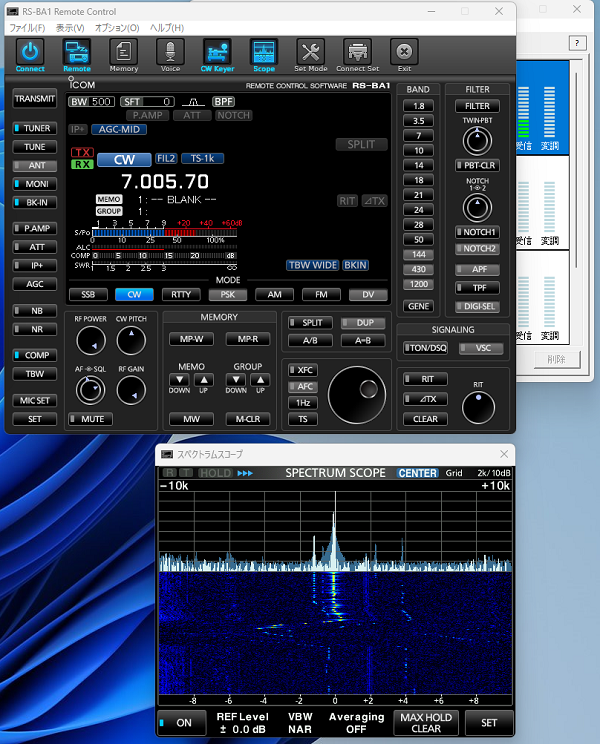The height and width of the screenshot is (744, 600).
Task: Open the ヘルプ(H) menu
Action: point(167,28)
